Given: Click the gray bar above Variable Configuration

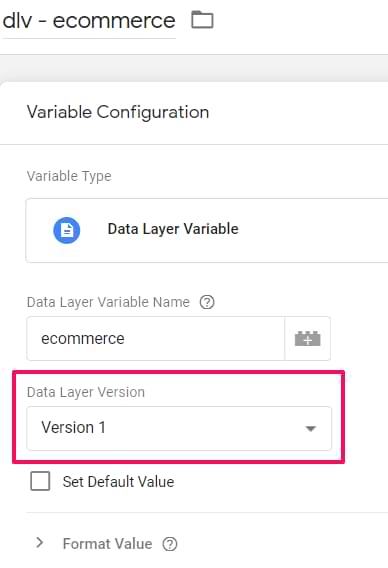Looking at the screenshot, I should pyautogui.click(x=194, y=68).
